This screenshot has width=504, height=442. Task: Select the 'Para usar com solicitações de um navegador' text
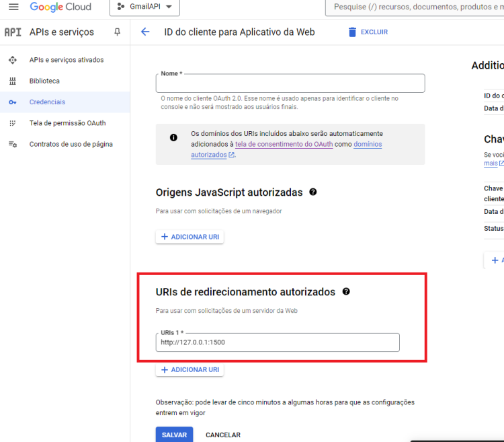pos(218,211)
